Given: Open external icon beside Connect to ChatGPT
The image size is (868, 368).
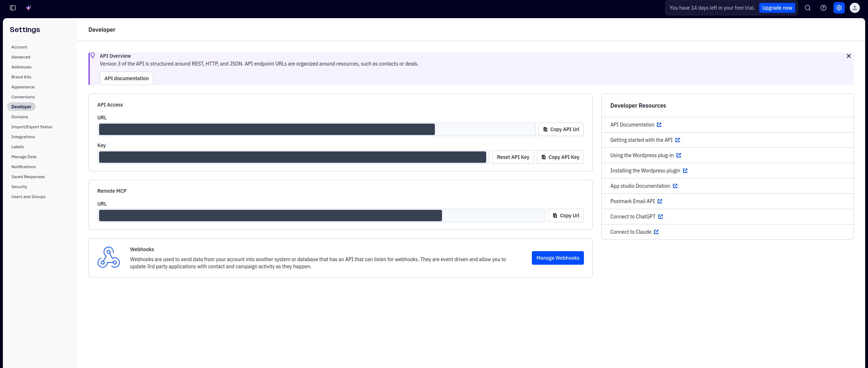Looking at the screenshot, I should pos(661,217).
